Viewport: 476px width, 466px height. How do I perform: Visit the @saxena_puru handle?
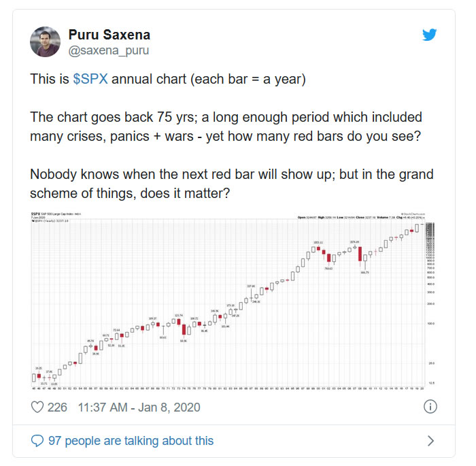click(x=109, y=50)
